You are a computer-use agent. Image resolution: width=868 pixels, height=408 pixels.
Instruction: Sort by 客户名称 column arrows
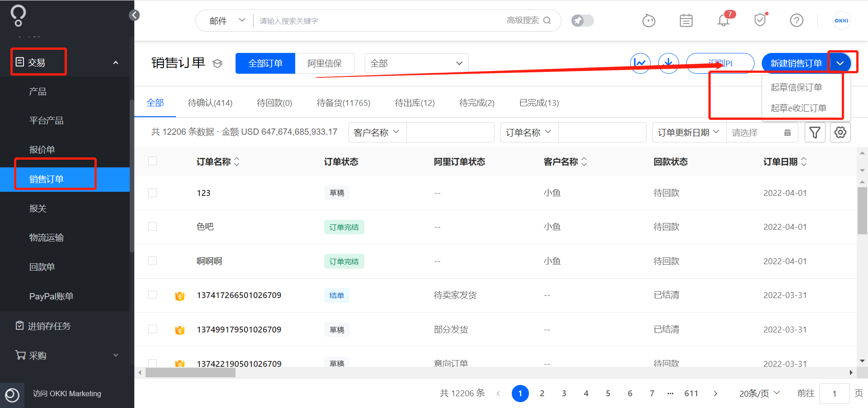pos(584,161)
